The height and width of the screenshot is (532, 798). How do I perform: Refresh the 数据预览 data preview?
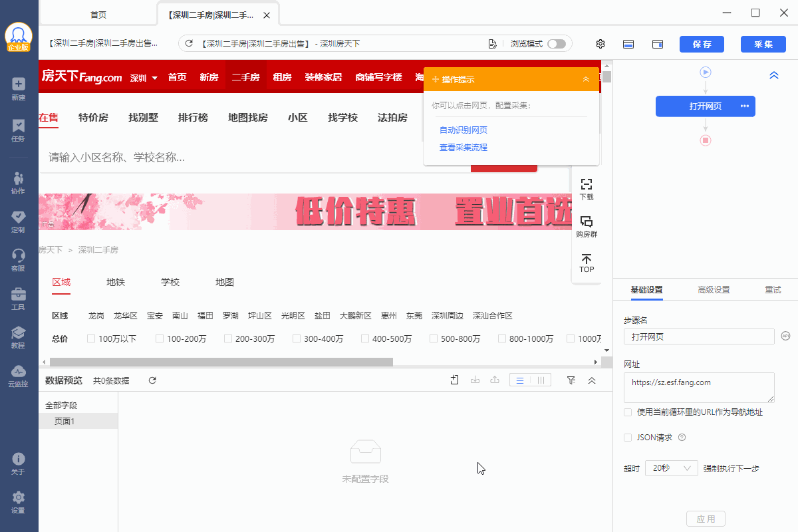pyautogui.click(x=152, y=380)
